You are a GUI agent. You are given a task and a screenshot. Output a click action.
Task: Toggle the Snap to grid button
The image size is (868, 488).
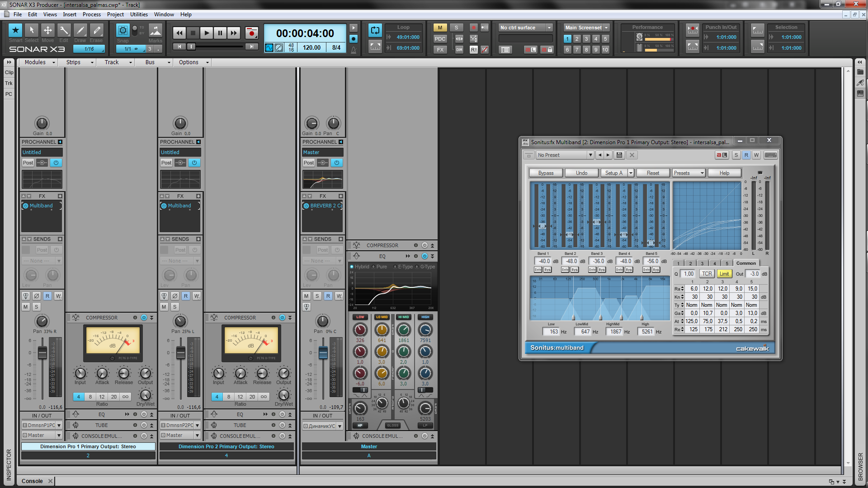[123, 31]
